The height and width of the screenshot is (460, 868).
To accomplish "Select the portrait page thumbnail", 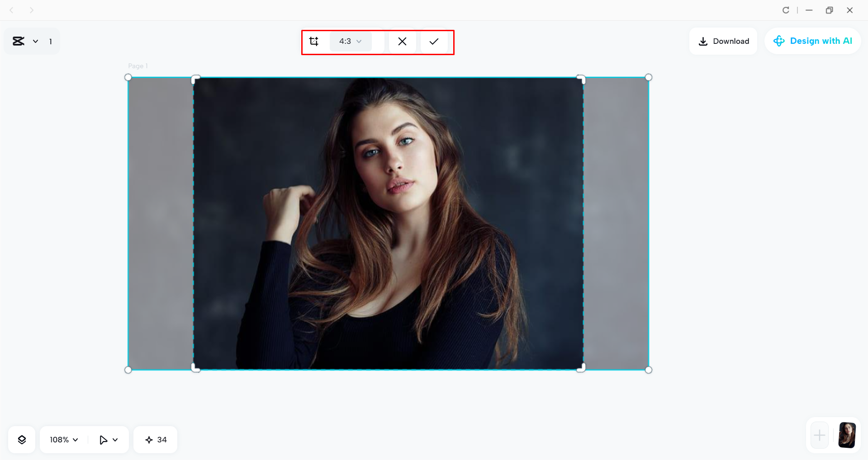I will tap(847, 435).
